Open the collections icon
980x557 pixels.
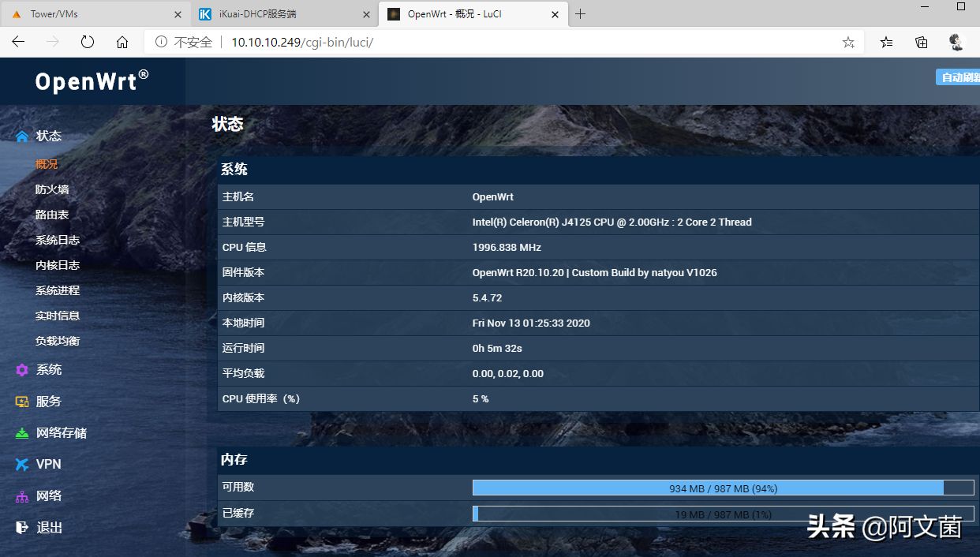tap(922, 42)
